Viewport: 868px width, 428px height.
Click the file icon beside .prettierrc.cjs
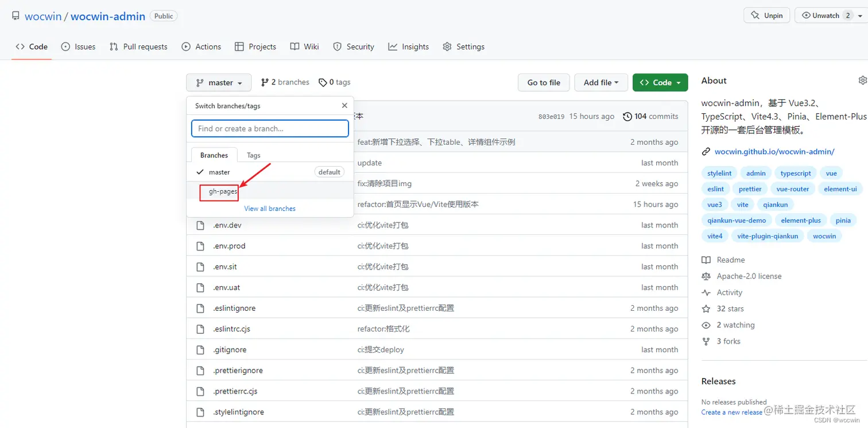tap(200, 391)
